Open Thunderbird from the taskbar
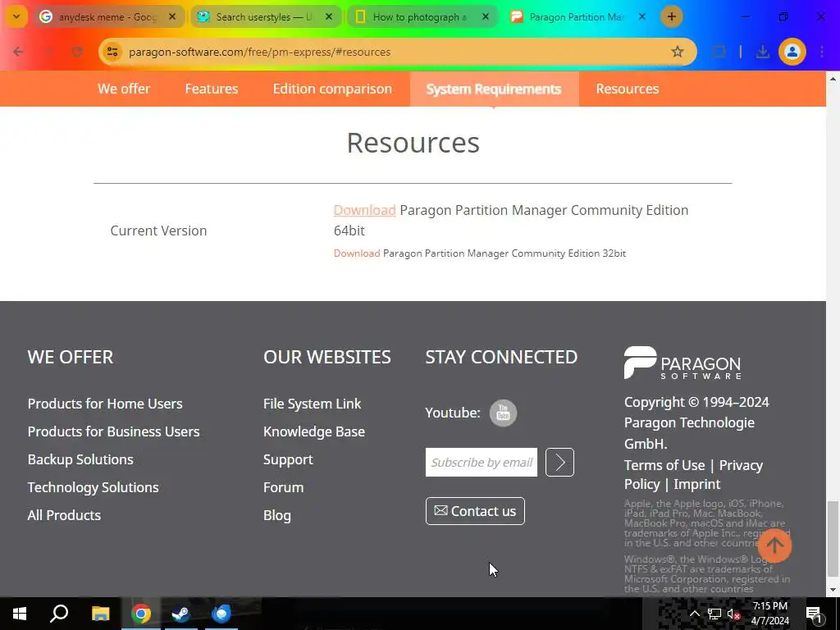 pos(221,614)
